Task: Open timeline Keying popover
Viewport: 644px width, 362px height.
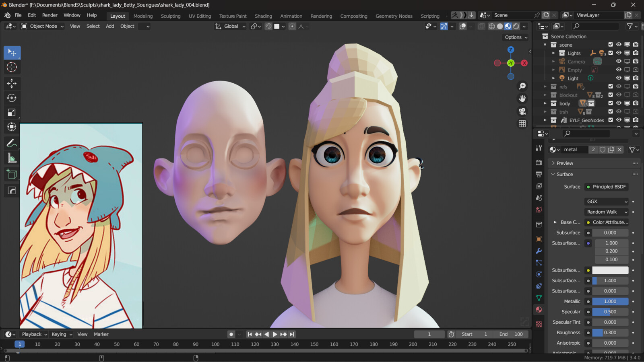Action: [62, 334]
